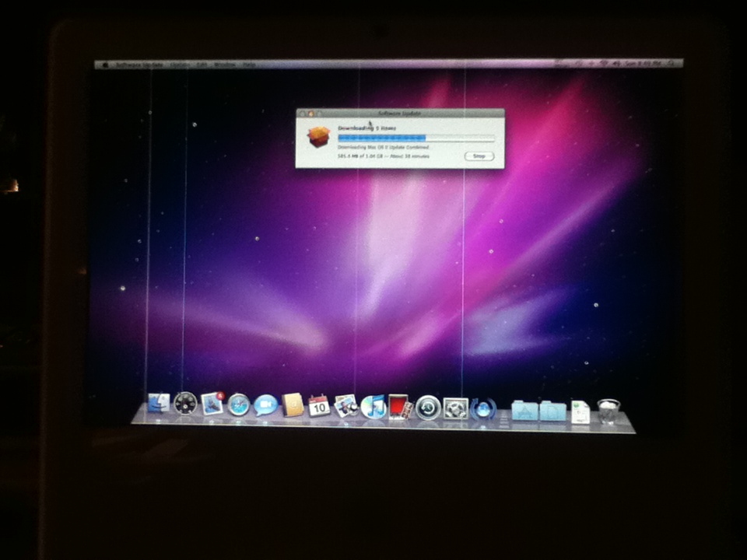
Task: Click Software Update globe icon in dock
Action: click(483, 409)
